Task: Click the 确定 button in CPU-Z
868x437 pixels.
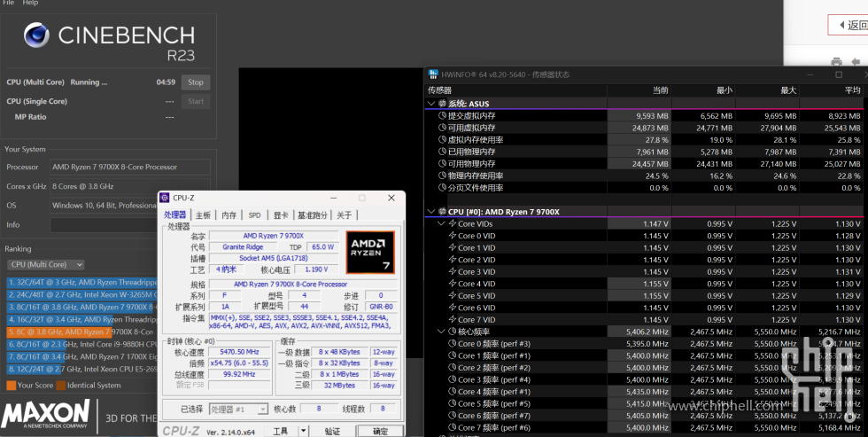Action: tap(380, 431)
